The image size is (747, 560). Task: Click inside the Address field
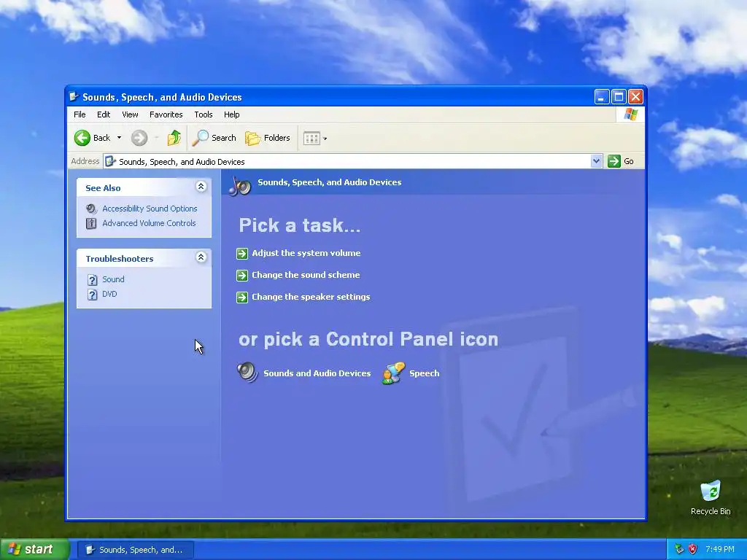click(x=352, y=161)
